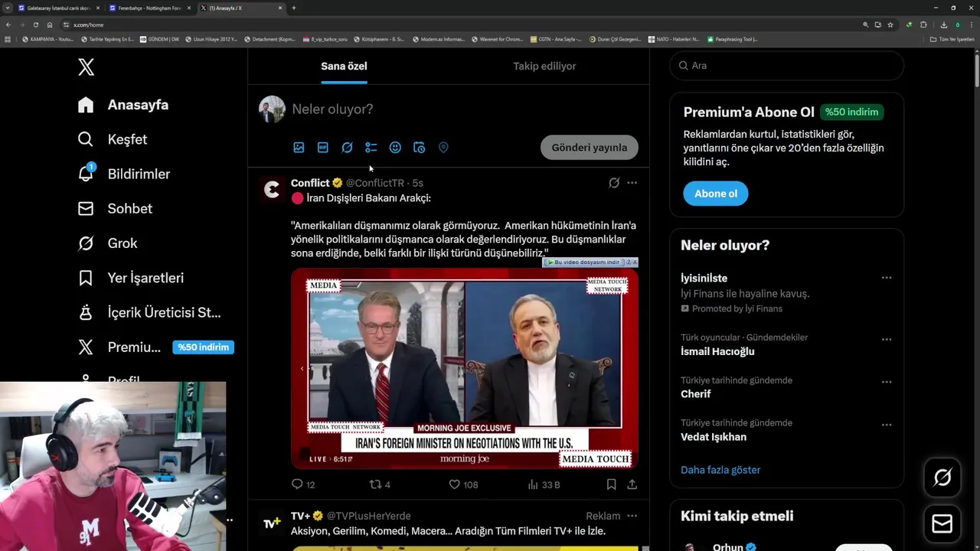Add a GIF to post
Screen dimensions: 980x551
pyautogui.click(x=323, y=148)
